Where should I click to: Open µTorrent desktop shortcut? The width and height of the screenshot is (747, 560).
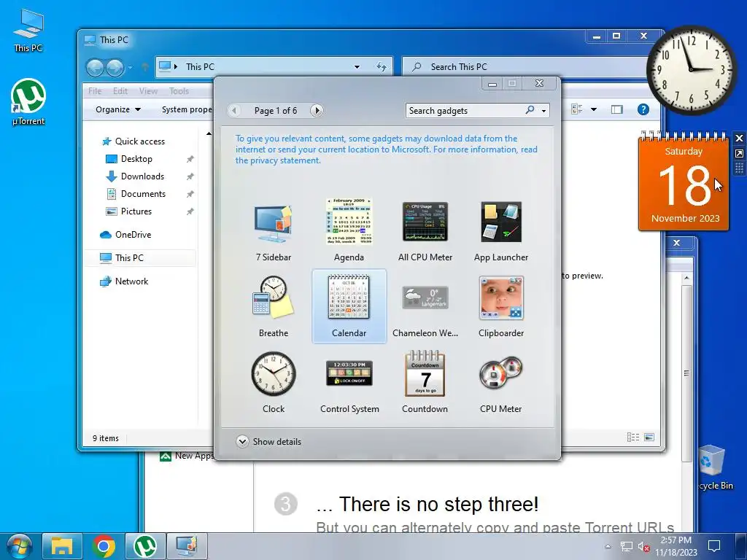coord(28,102)
